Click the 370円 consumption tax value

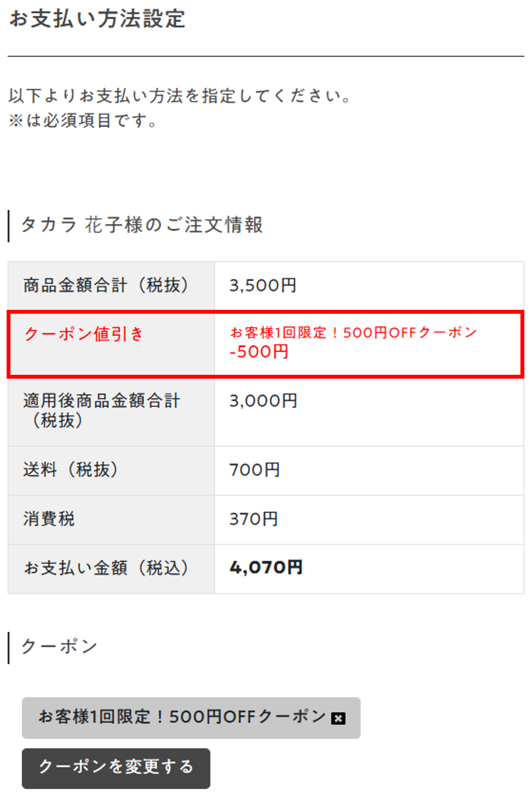(x=253, y=519)
